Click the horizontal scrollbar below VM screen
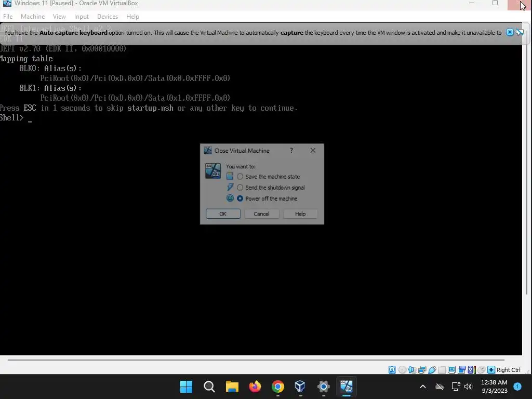This screenshot has width=532, height=399. tap(256, 360)
